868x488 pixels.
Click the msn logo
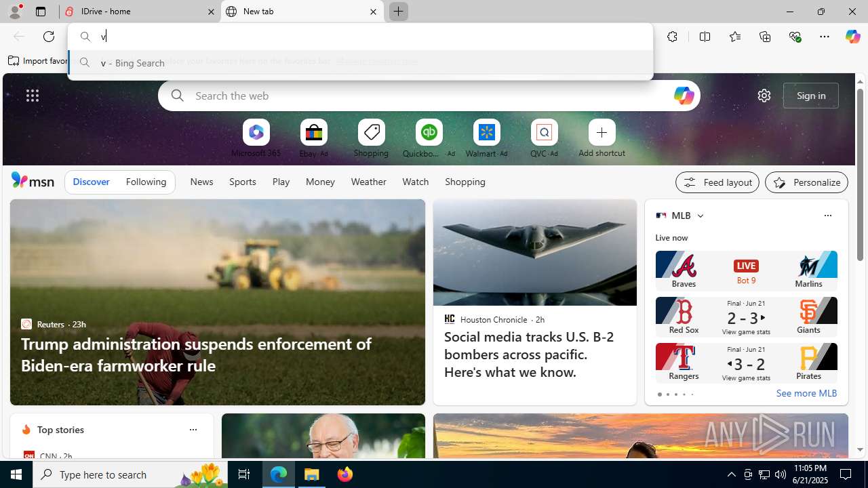click(x=33, y=180)
